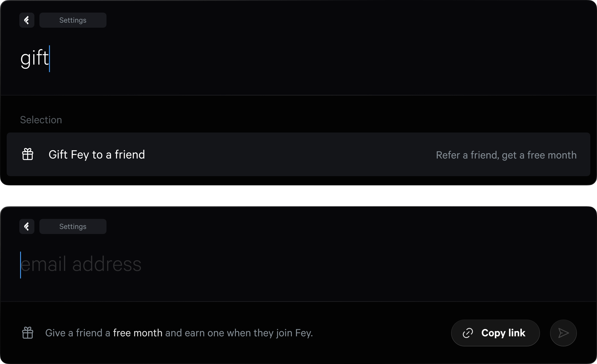Viewport: 597px width, 364px height.
Task: Click the 'Selection' section heading
Action: [x=41, y=120]
